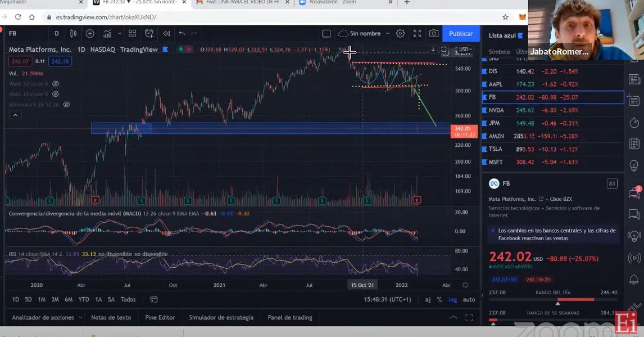Toggle visibility of Ichimoku indicator
This screenshot has width=644, height=337.
click(x=66, y=105)
